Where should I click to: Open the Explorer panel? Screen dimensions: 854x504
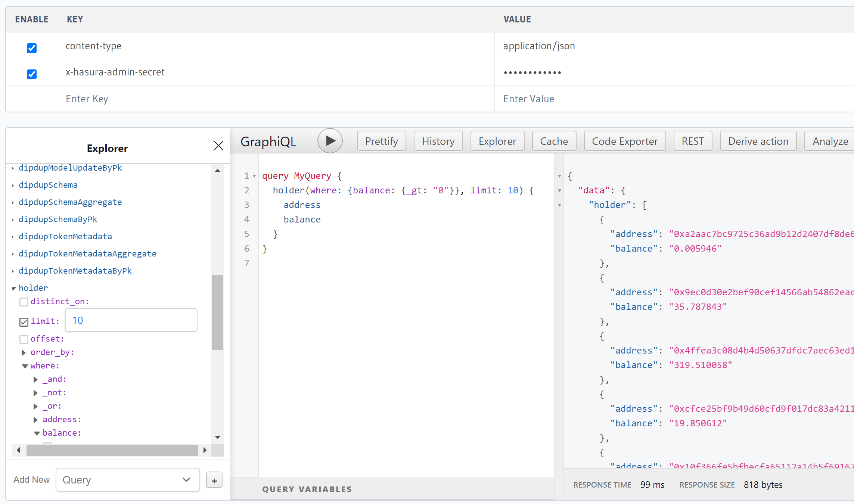tap(497, 140)
